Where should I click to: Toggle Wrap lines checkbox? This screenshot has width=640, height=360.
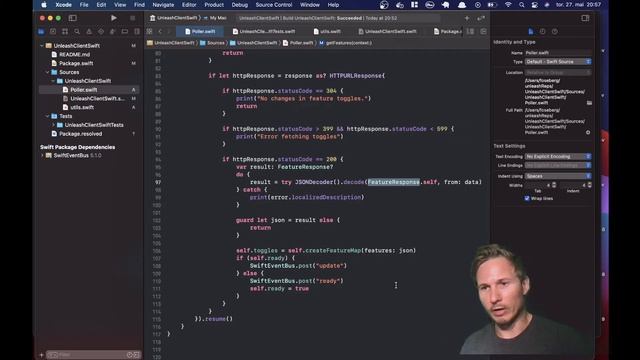point(527,198)
